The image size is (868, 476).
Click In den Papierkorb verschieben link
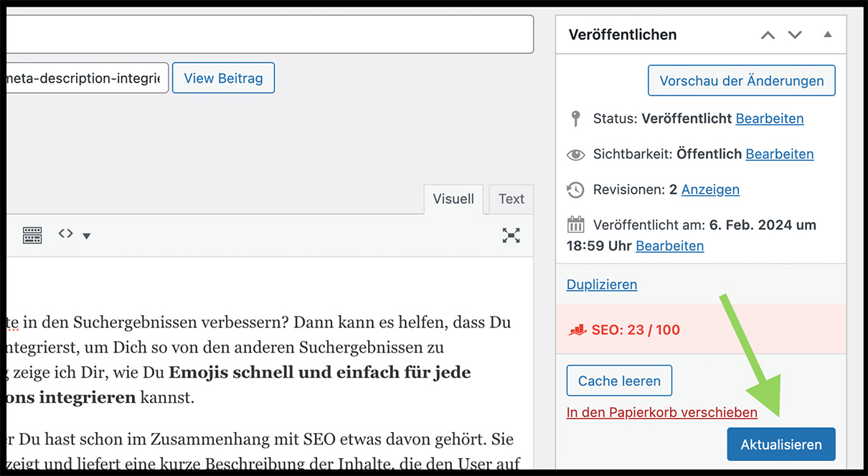click(x=661, y=413)
